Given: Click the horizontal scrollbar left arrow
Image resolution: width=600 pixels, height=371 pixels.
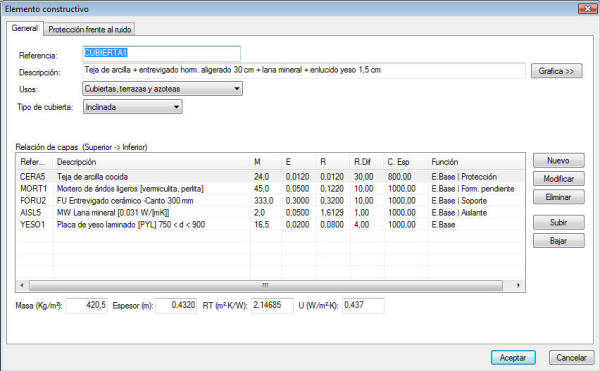Looking at the screenshot, I should [22, 285].
